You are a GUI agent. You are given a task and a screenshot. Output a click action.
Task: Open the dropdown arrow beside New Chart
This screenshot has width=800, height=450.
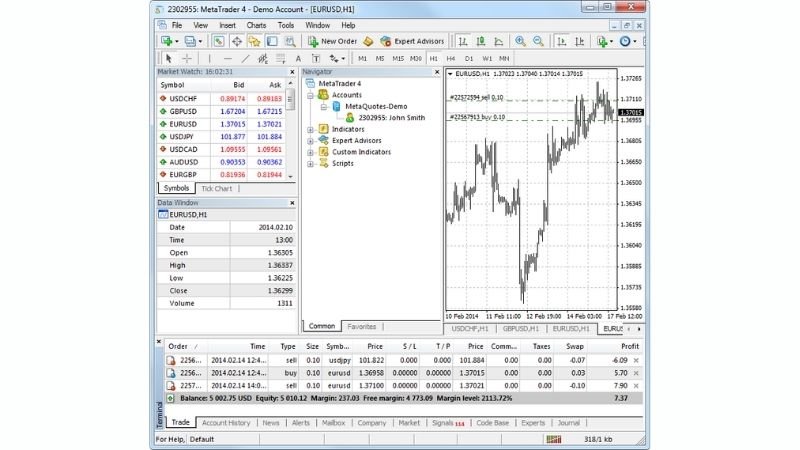[x=177, y=41]
